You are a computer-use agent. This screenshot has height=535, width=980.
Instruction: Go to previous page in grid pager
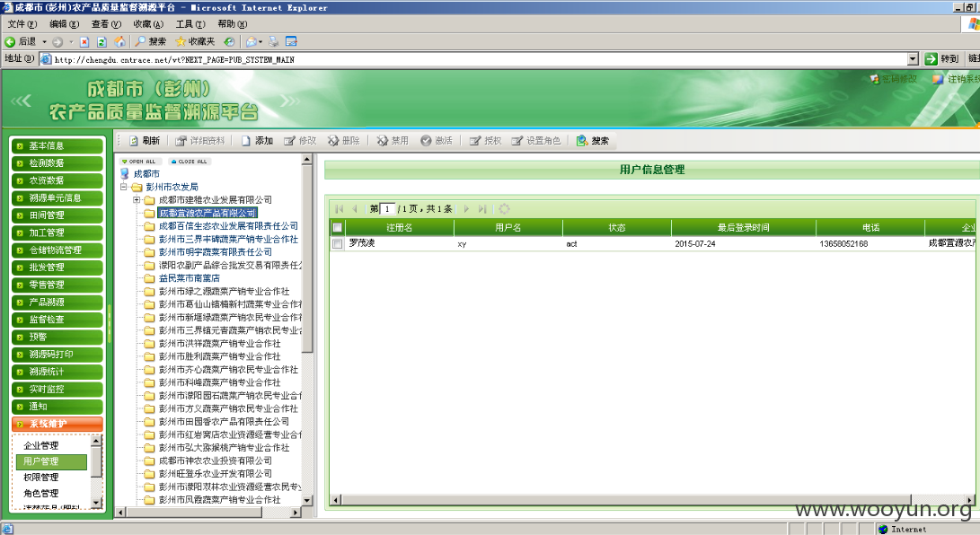355,209
